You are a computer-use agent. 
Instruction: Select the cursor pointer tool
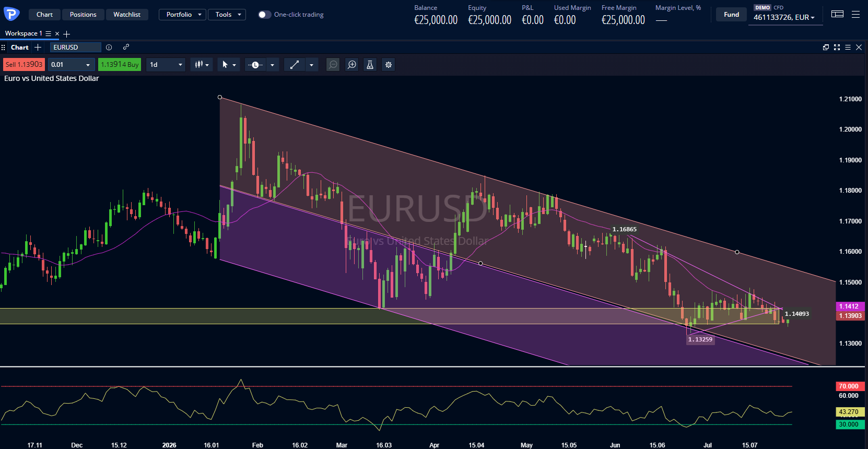pyautogui.click(x=225, y=65)
